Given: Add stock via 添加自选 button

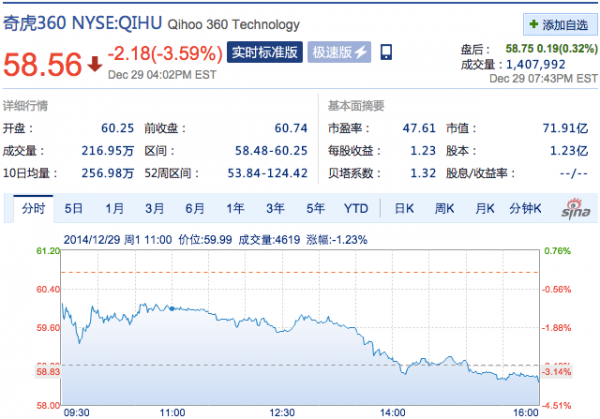Looking at the screenshot, I should pos(560,25).
